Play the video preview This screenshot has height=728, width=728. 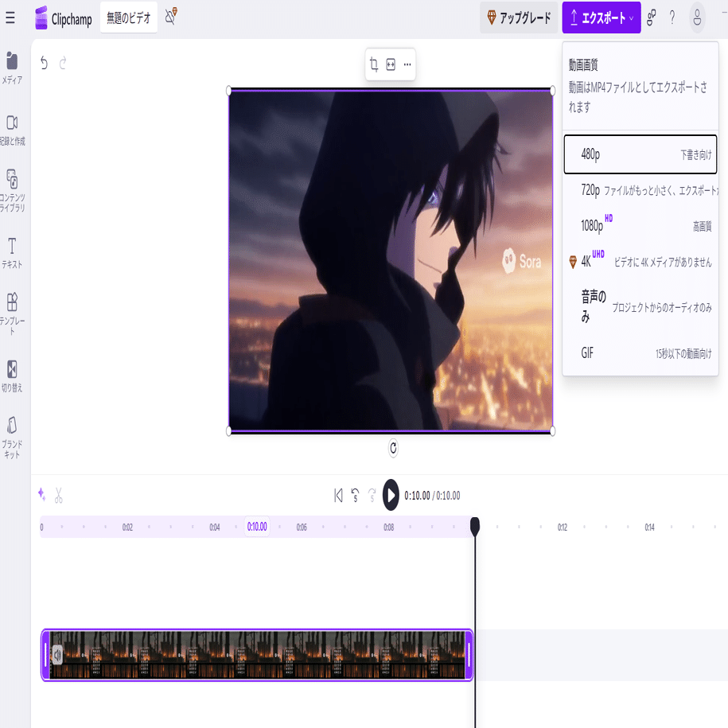tap(391, 495)
